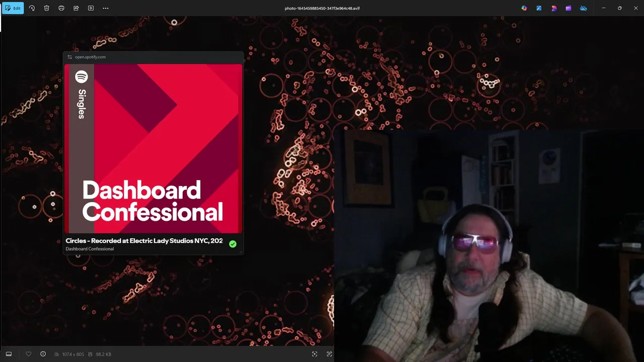Click the zoom to fit icon

click(314, 354)
